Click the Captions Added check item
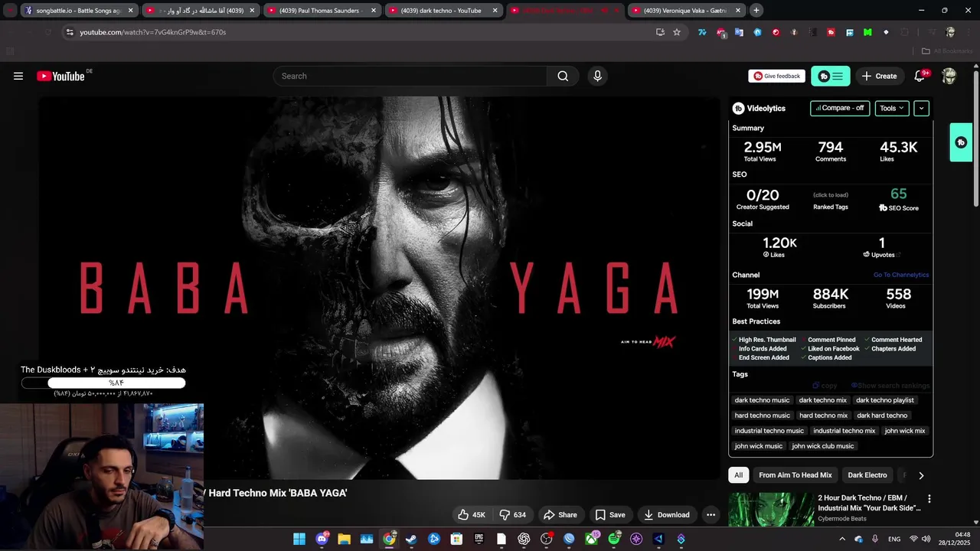This screenshot has height=551, width=980. [x=827, y=357]
